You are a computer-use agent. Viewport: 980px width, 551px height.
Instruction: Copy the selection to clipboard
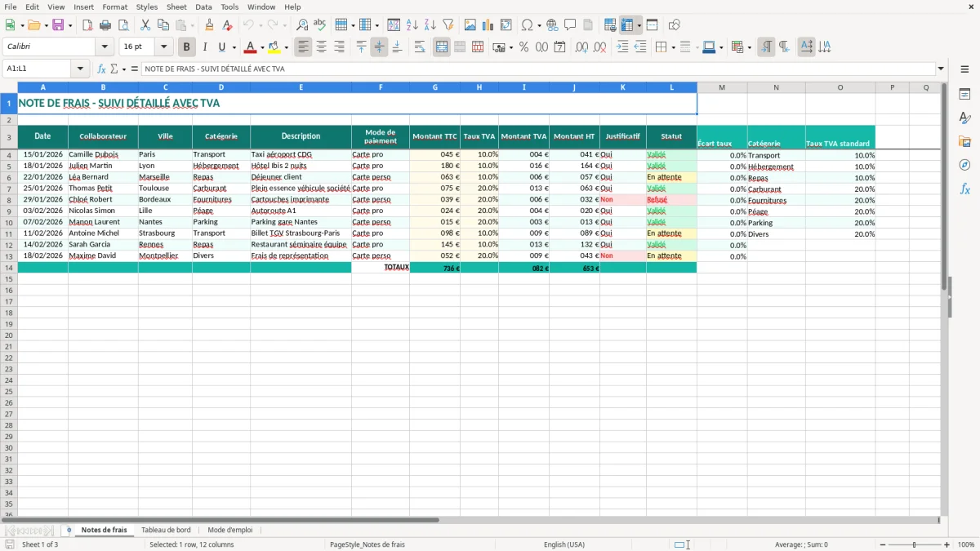coord(163,25)
